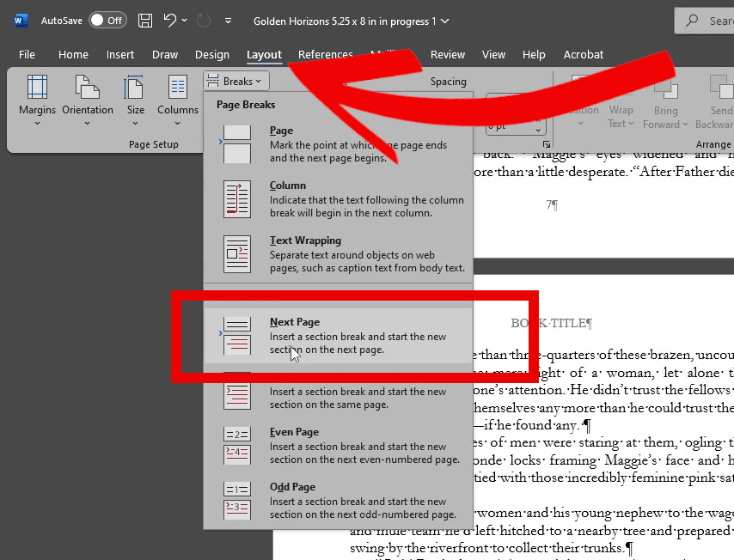
Task: Switch to the Review tab
Action: [448, 55]
